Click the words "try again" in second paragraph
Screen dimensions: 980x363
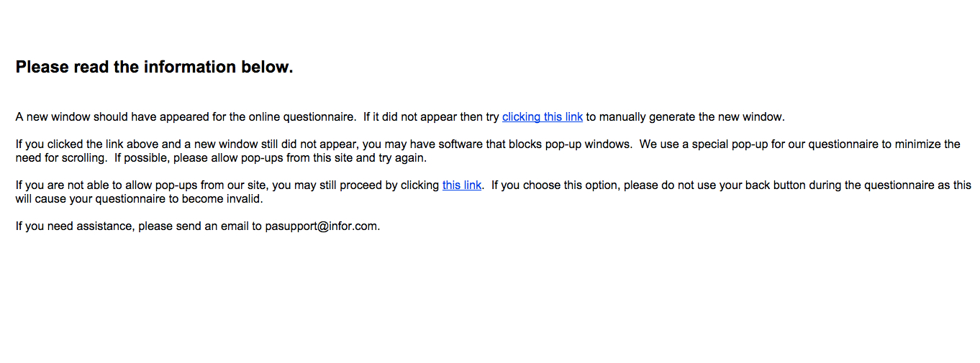point(403,158)
